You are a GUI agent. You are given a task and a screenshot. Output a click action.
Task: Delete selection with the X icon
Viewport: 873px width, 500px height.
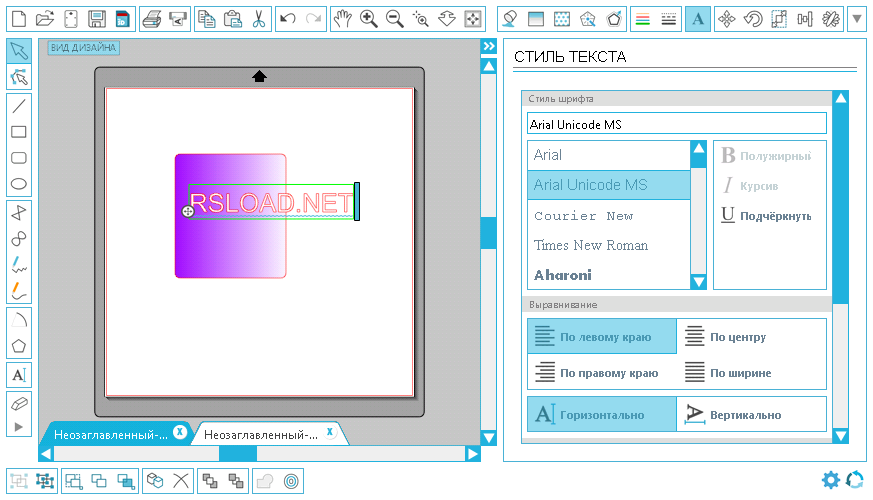tap(180, 481)
